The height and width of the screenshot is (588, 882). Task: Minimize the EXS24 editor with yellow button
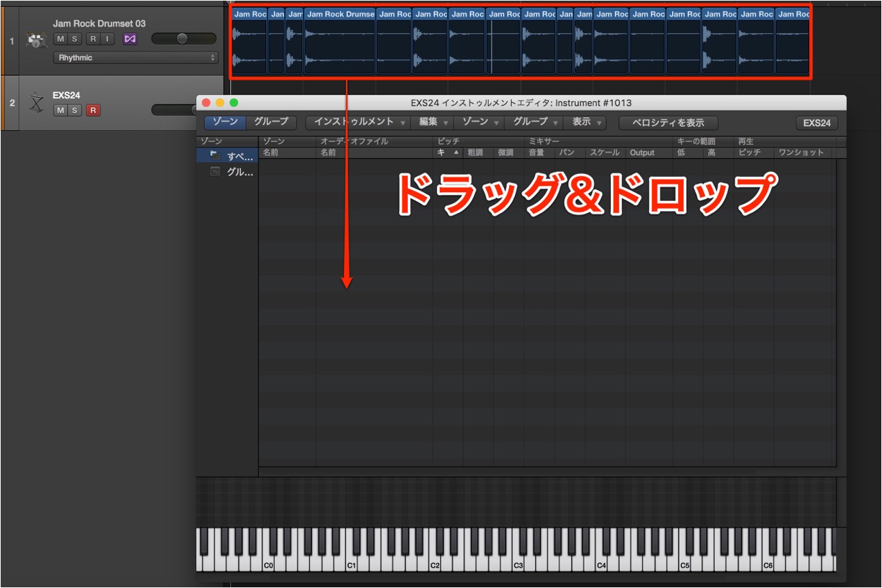coord(220,103)
